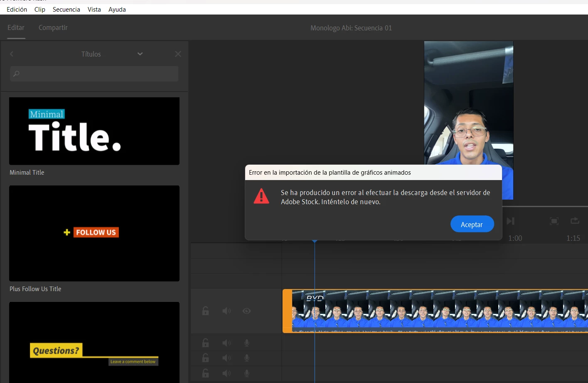
Task: Click the Plus Follow Us Title caption
Action: point(35,289)
